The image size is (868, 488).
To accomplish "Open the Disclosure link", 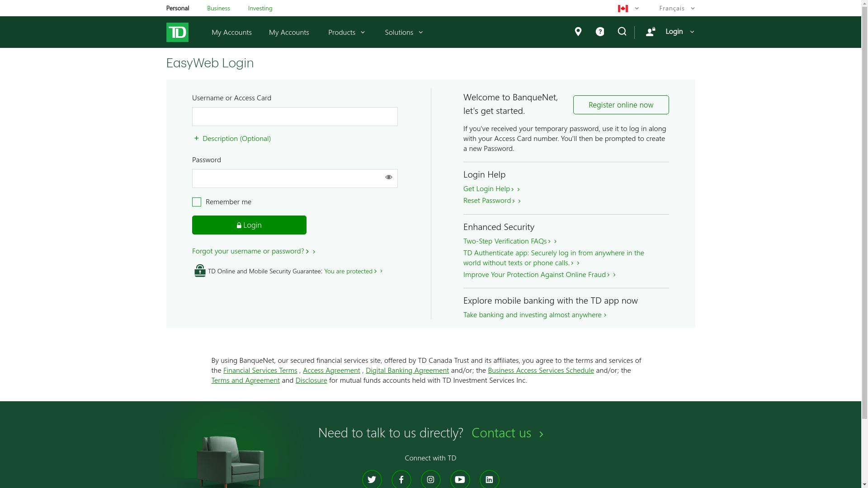I will click(311, 380).
